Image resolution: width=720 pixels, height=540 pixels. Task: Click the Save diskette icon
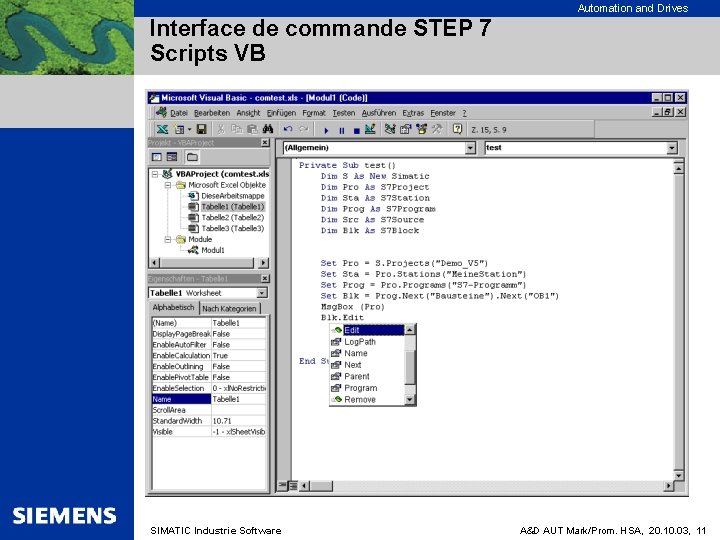click(x=201, y=129)
